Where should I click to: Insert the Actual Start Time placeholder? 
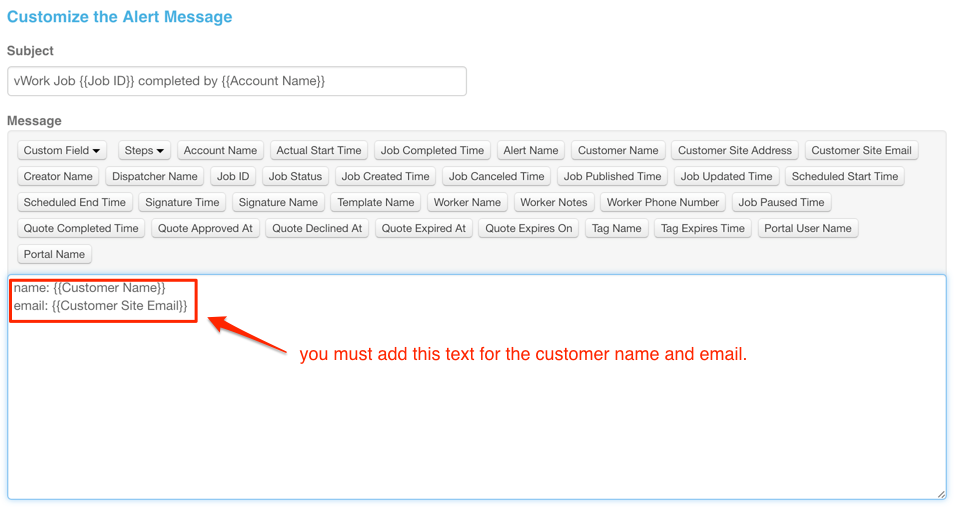pyautogui.click(x=319, y=151)
